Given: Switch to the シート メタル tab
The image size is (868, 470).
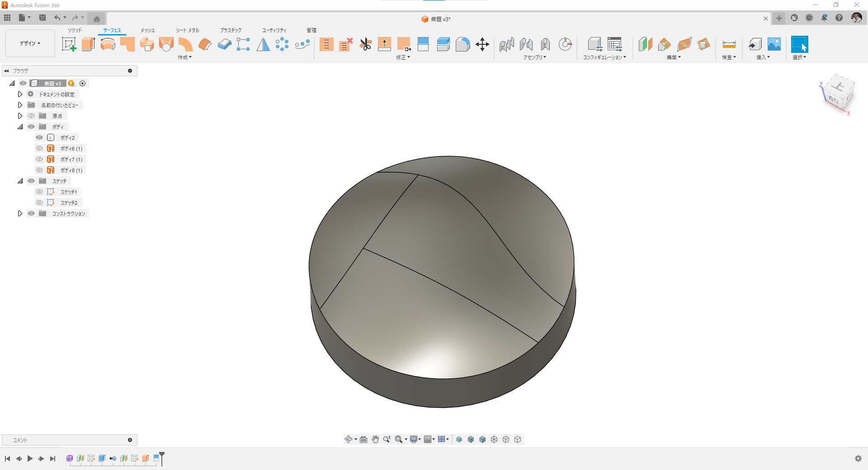Looking at the screenshot, I should pos(187,30).
